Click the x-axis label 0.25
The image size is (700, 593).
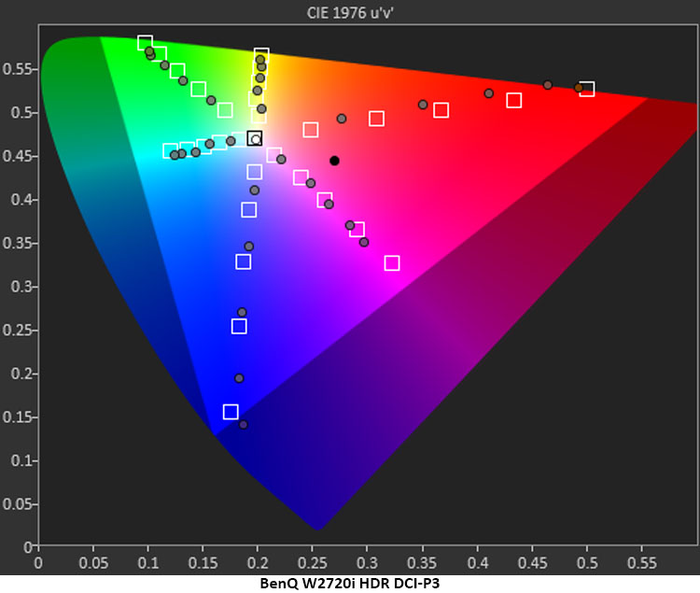pos(313,562)
